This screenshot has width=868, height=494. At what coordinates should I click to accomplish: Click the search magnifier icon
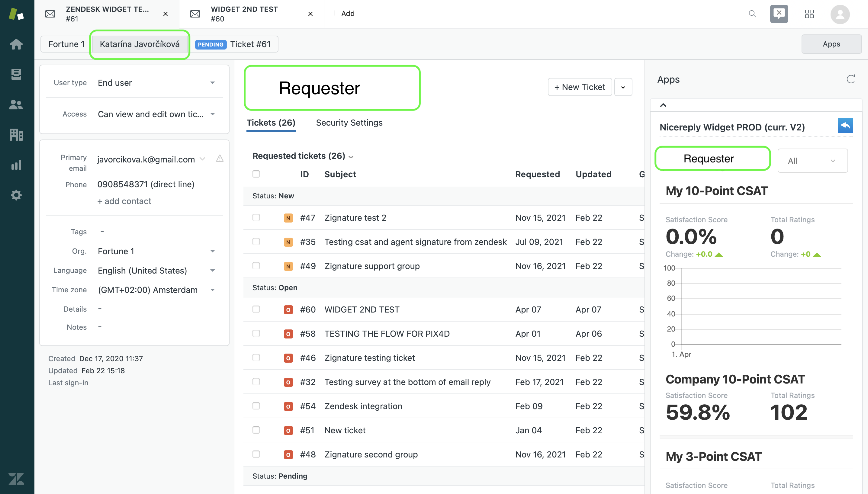point(752,14)
